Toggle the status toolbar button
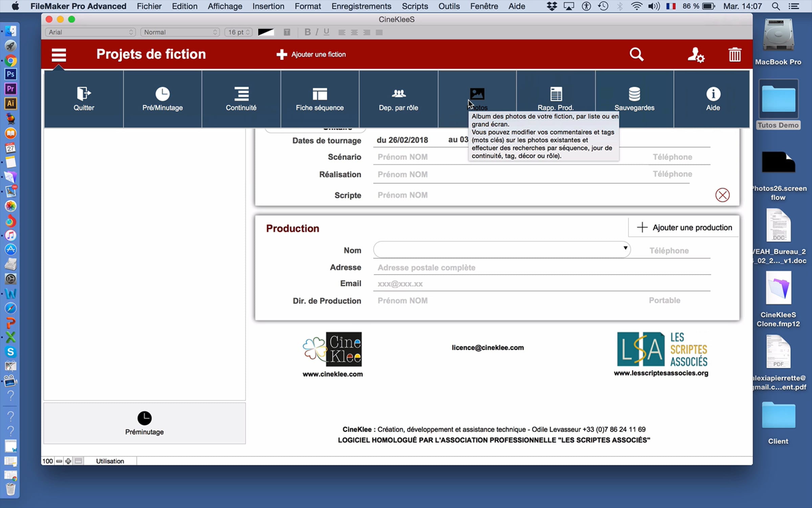The width and height of the screenshot is (812, 508). coord(78,461)
